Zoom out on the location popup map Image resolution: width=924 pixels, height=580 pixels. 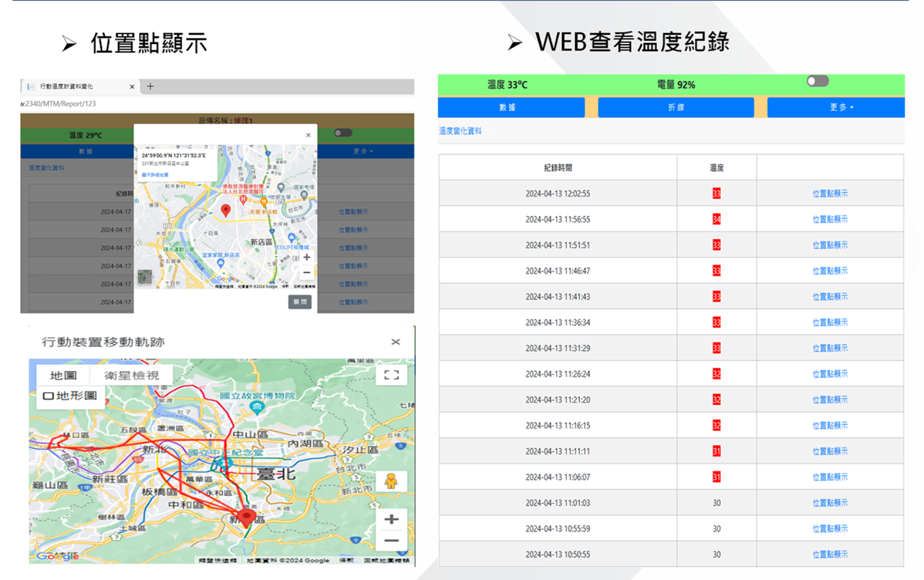307,272
